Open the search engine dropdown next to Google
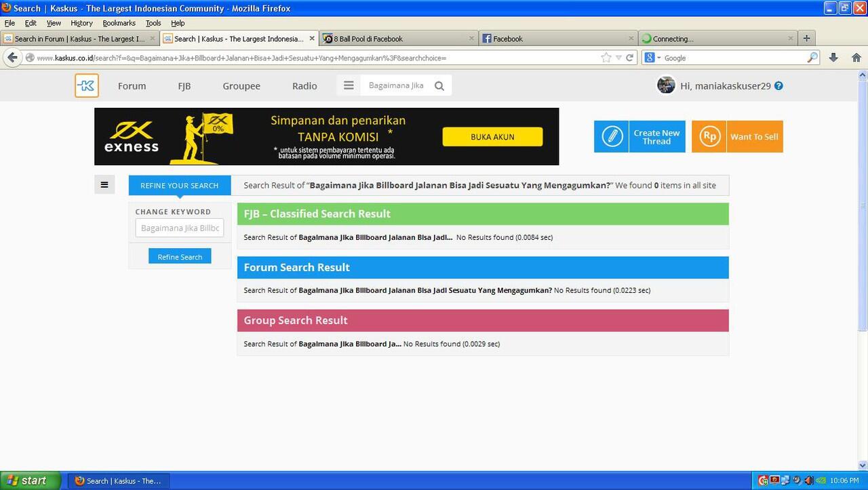 (652, 58)
